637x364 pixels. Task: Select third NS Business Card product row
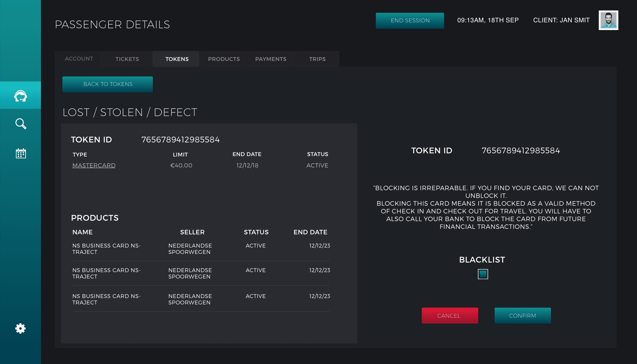(x=201, y=299)
